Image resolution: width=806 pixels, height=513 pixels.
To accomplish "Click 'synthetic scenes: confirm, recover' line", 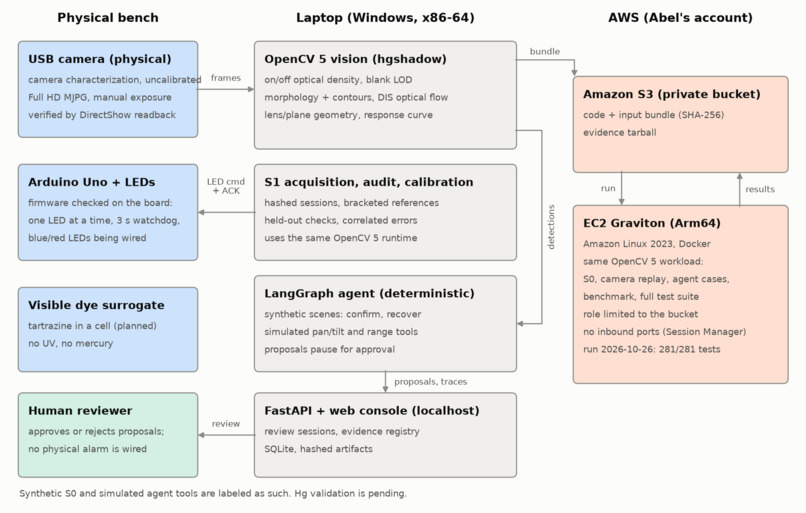I will coord(342,314).
